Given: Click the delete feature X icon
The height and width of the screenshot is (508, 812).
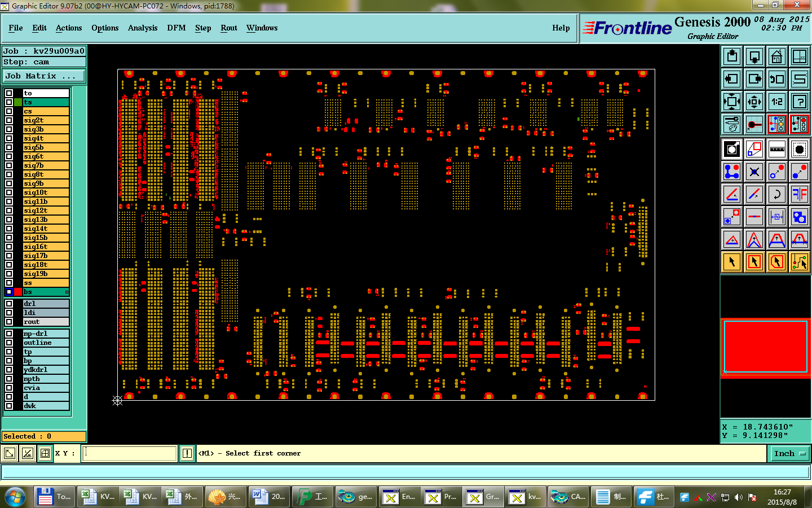Looking at the screenshot, I should pyautogui.click(x=754, y=172).
